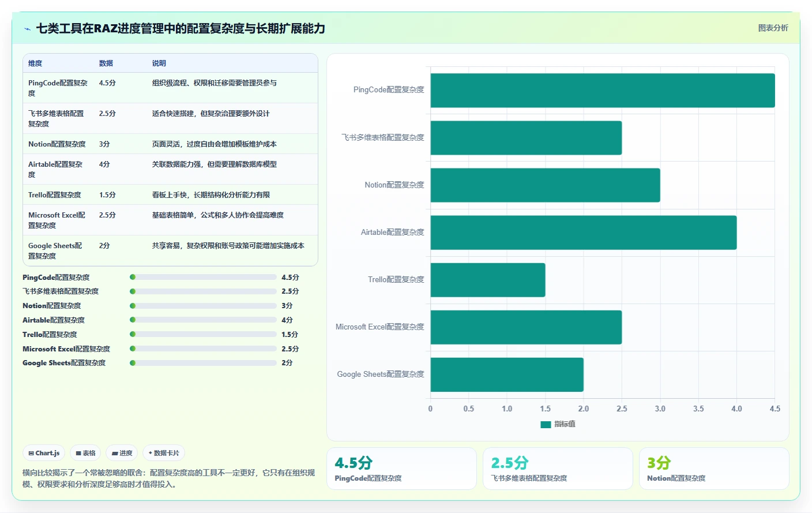
Task: Click the Google Sheets配置复杂度 progress bar track
Action: [x=204, y=363]
